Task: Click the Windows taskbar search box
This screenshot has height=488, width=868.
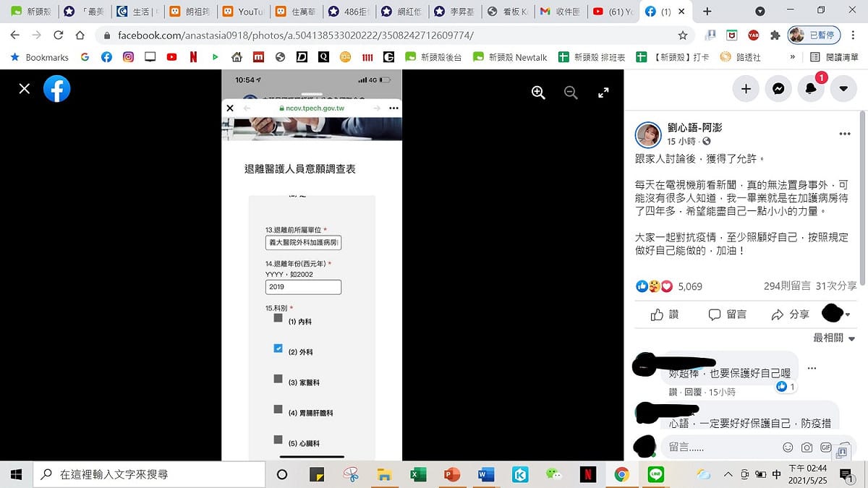Action: pos(148,474)
